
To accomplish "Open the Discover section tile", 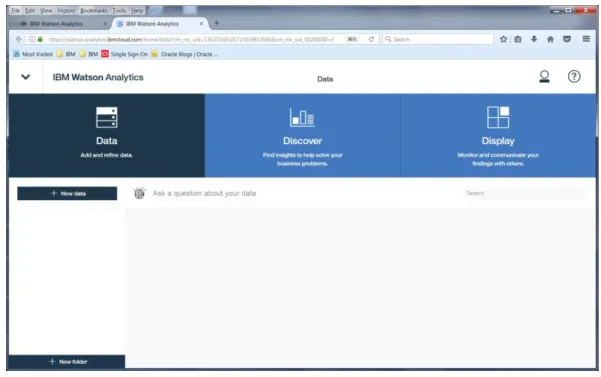I will pos(302,135).
